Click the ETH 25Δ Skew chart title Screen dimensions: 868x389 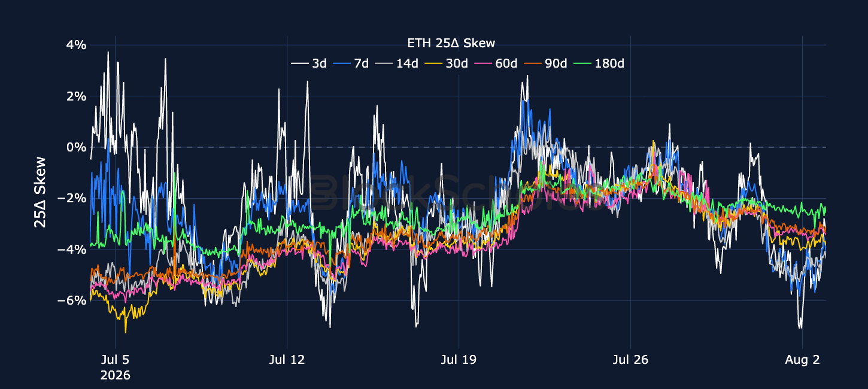451,43
